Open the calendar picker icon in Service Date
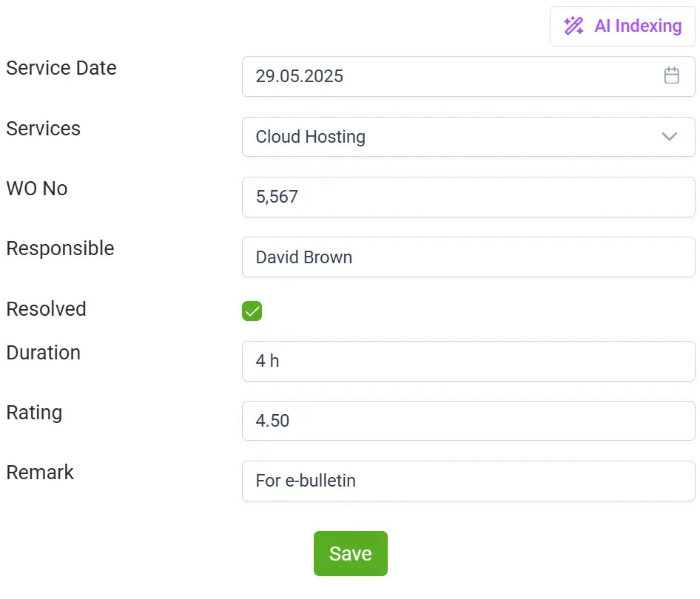700x599 pixels. (671, 75)
